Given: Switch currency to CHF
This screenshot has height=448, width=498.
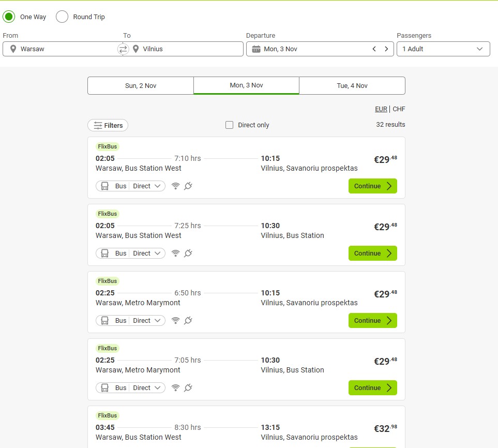Looking at the screenshot, I should pyautogui.click(x=399, y=109).
